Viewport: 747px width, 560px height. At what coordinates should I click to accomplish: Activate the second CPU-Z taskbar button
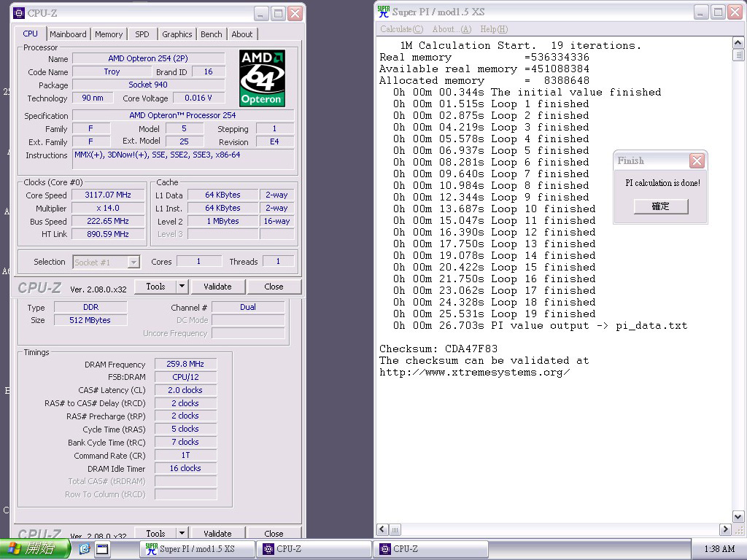[x=430, y=549]
